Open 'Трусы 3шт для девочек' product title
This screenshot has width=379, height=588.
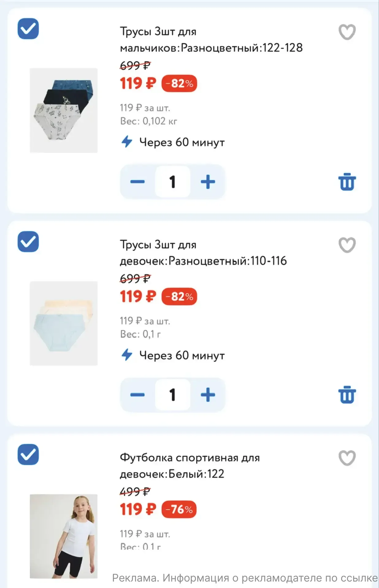[203, 253]
